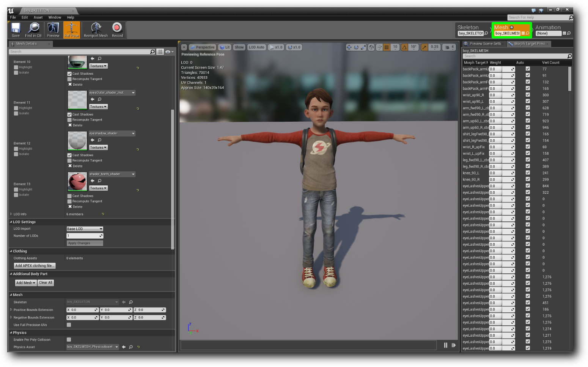The width and height of the screenshot is (588, 367).
Task: Switch to Morph Target Previewer tab
Action: tap(529, 44)
